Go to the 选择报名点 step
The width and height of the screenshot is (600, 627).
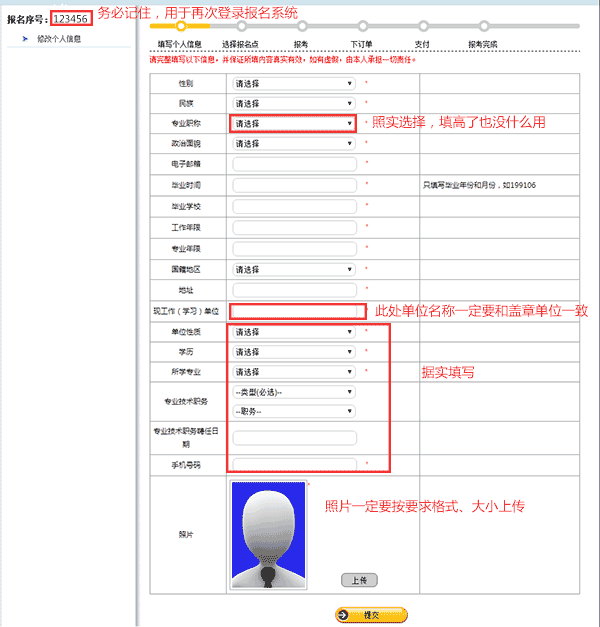(240, 45)
